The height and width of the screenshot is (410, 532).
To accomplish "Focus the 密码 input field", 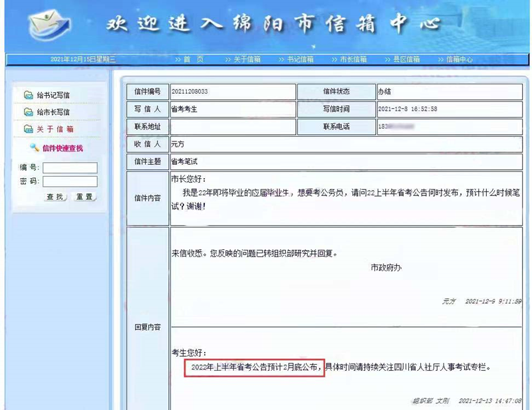I will point(70,181).
